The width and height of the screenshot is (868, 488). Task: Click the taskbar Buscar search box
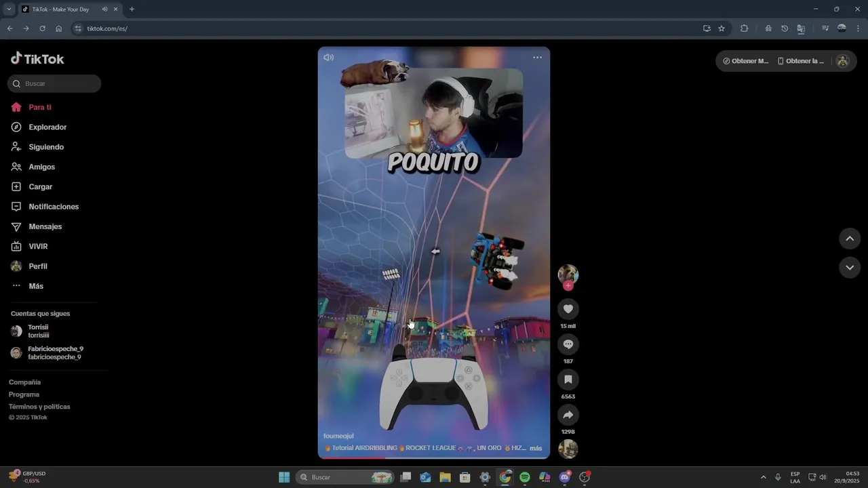(x=346, y=477)
